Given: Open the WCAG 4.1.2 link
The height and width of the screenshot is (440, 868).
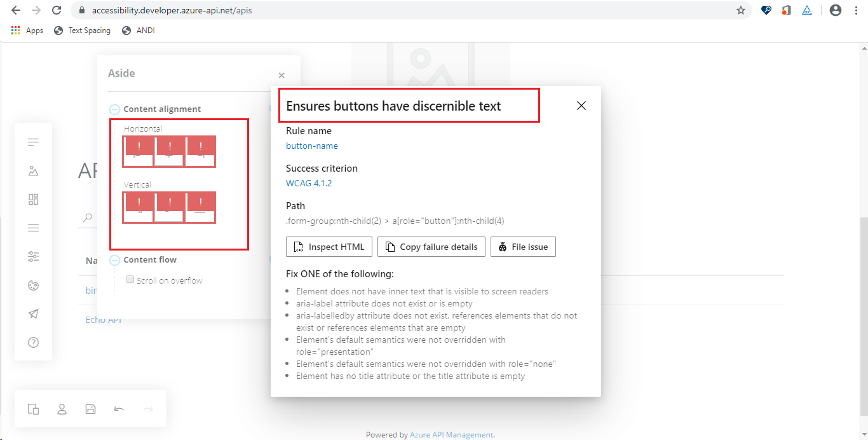Looking at the screenshot, I should click(x=309, y=183).
